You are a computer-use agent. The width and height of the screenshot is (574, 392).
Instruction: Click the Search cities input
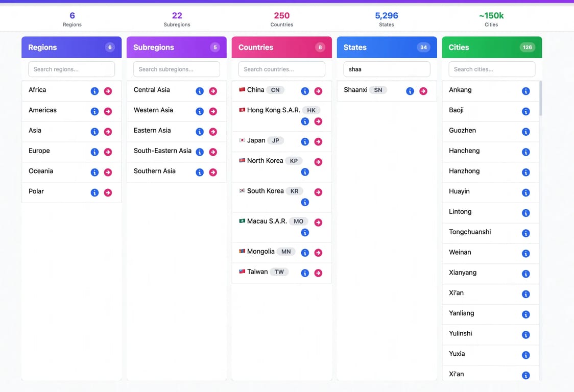[x=492, y=69]
